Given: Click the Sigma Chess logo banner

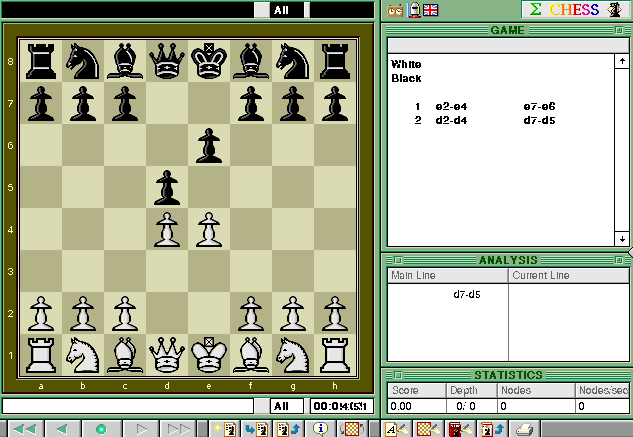Looking at the screenshot, I should [x=576, y=9].
